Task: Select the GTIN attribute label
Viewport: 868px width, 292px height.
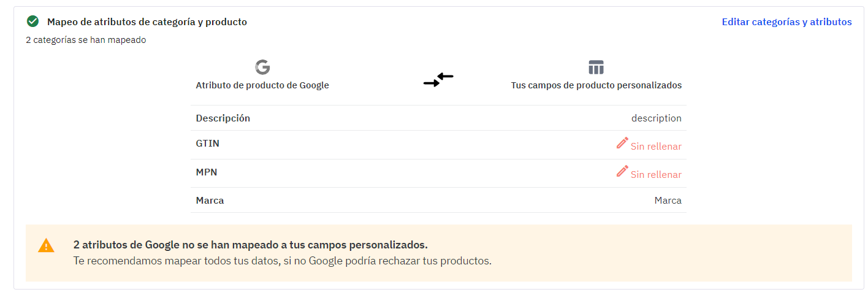Action: coord(208,143)
